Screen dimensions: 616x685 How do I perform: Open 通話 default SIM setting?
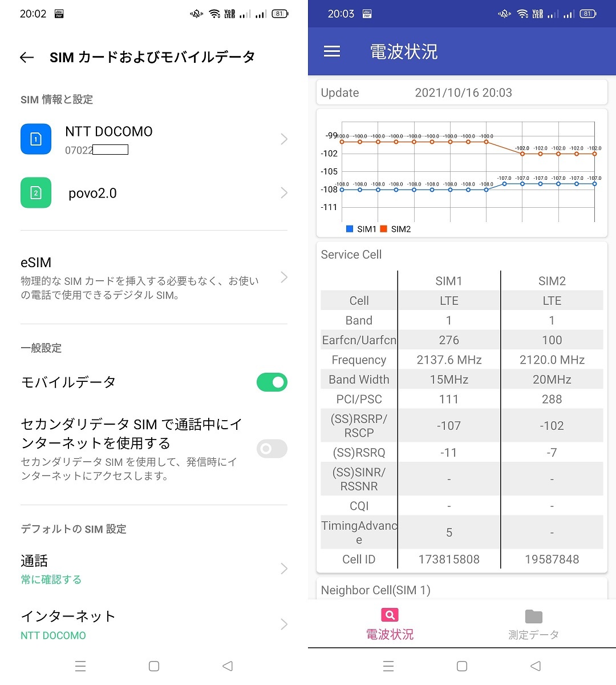[154, 569]
